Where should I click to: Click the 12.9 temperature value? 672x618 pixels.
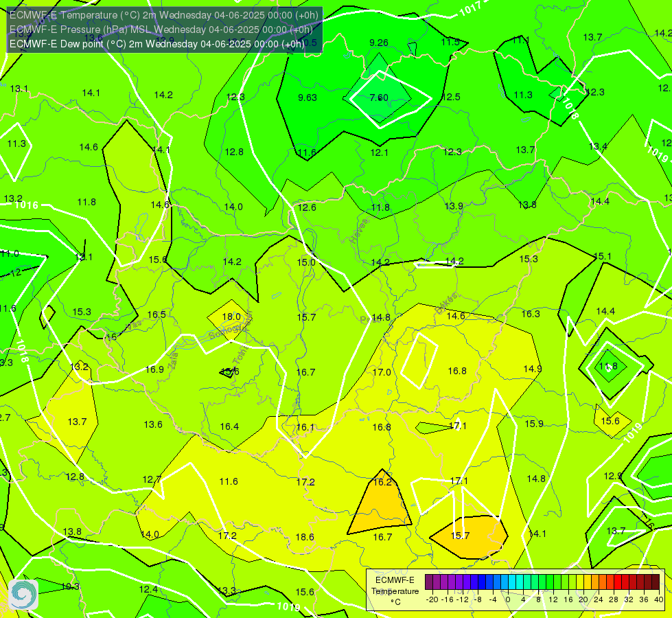(x=613, y=476)
